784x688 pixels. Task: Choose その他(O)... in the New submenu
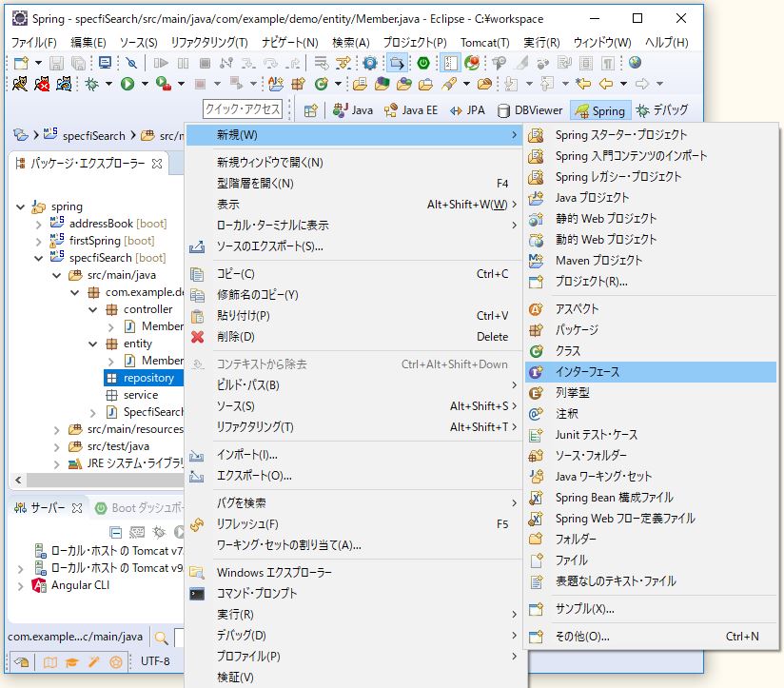651,637
